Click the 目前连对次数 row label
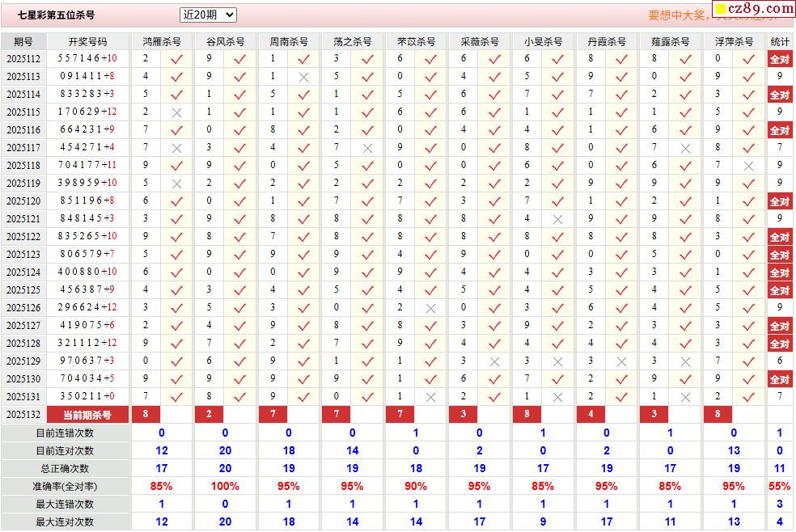 coord(65,450)
